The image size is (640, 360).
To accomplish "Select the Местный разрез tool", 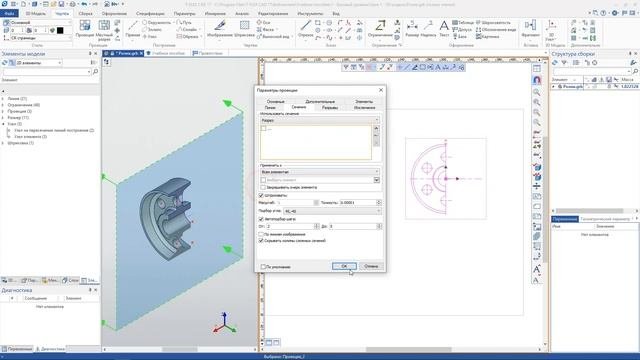I will point(104,30).
